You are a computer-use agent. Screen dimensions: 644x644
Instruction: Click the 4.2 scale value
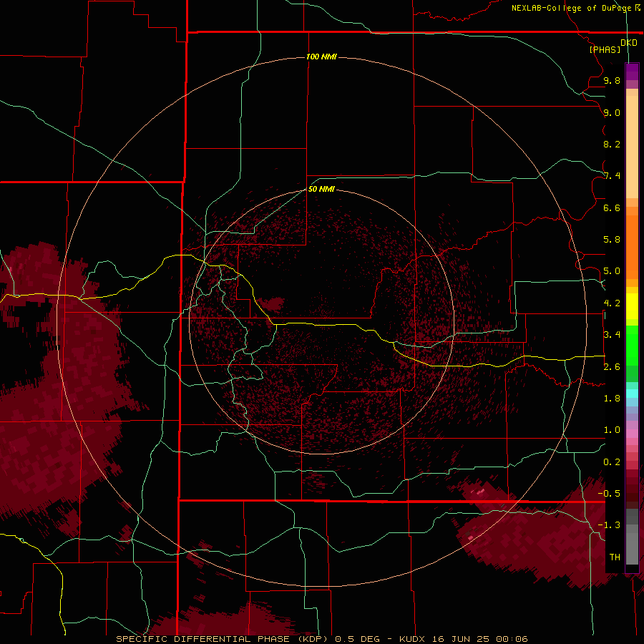pyautogui.click(x=612, y=303)
